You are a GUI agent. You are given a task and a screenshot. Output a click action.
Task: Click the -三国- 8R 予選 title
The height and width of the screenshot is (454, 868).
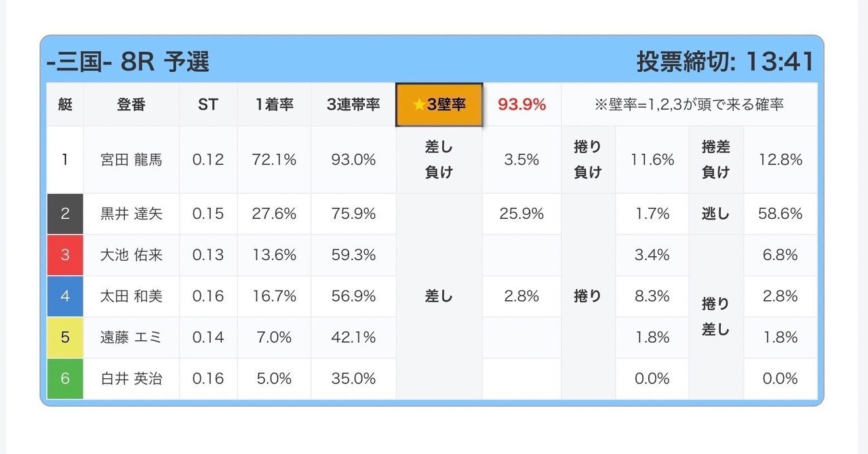[x=128, y=62]
